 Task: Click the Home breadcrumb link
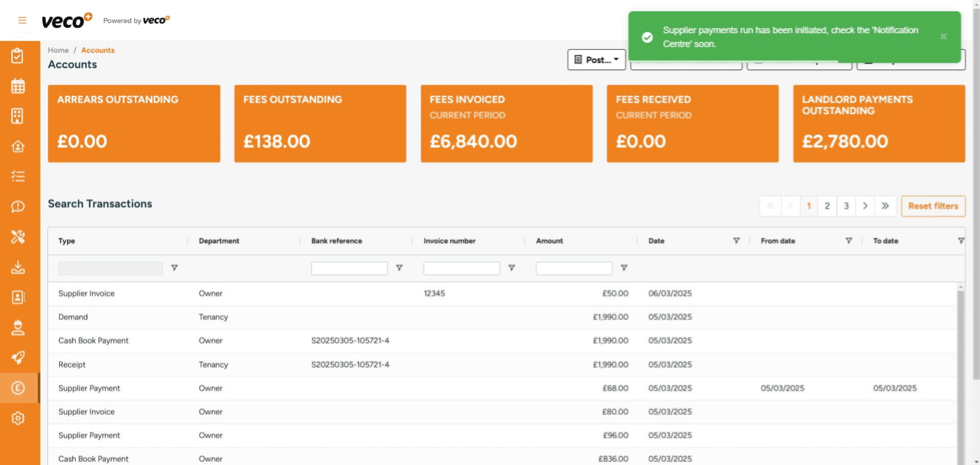58,50
